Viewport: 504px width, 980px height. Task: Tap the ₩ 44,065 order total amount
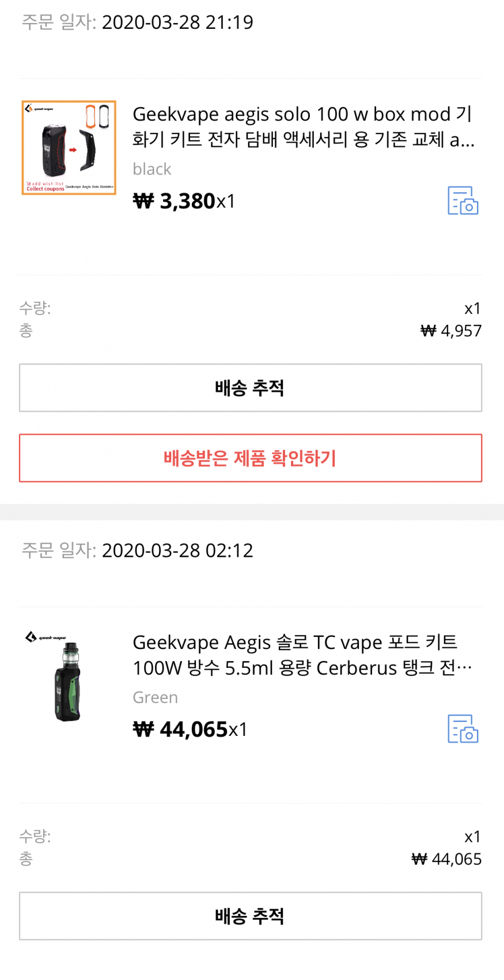[446, 859]
